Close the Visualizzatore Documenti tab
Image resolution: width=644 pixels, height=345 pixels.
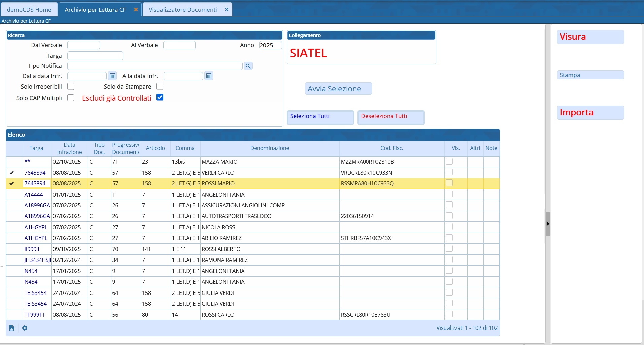point(226,10)
